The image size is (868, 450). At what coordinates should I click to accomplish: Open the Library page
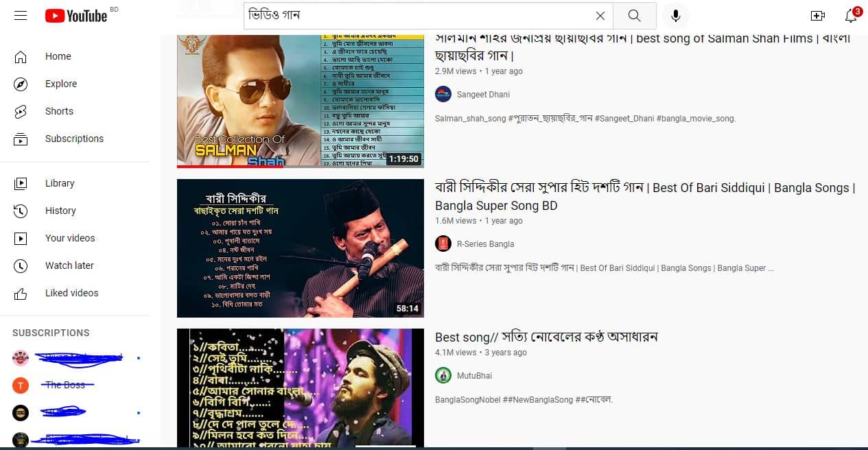[x=60, y=183]
